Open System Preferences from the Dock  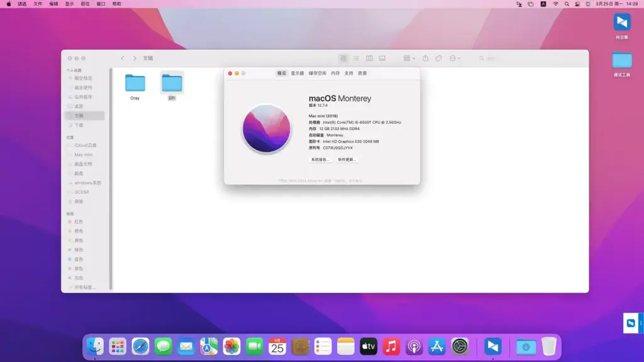(460, 346)
